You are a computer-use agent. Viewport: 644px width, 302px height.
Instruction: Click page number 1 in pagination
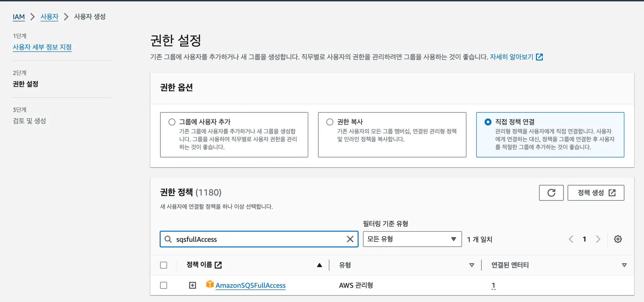pos(584,239)
